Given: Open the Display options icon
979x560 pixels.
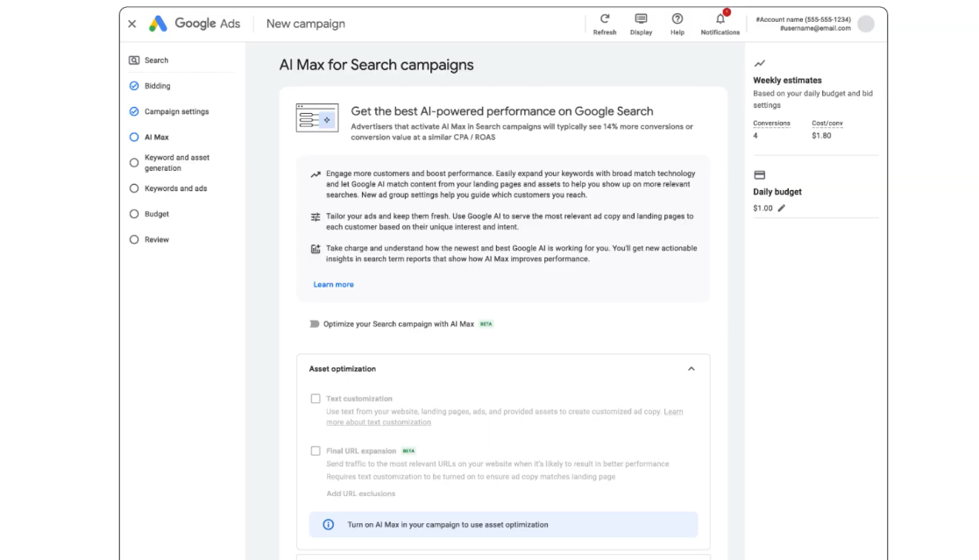Looking at the screenshot, I should (641, 18).
